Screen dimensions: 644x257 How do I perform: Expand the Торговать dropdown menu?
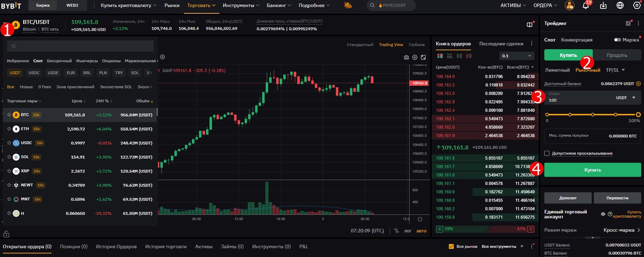(x=201, y=5)
